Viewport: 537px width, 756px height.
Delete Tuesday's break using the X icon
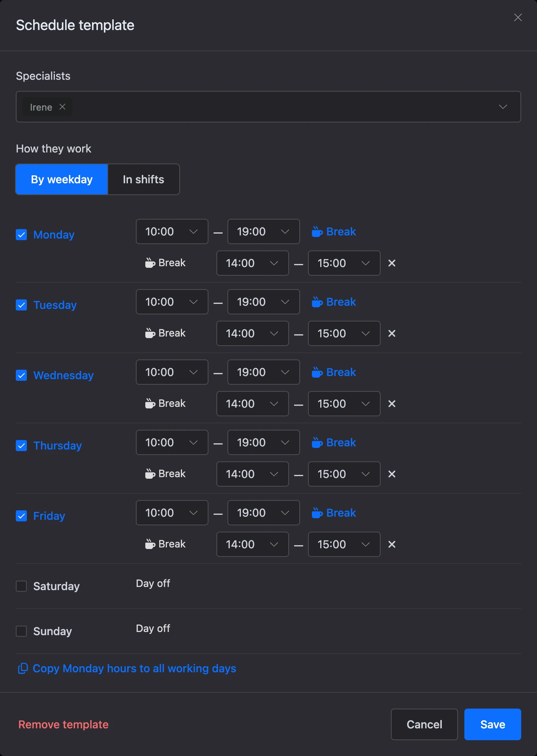click(392, 333)
